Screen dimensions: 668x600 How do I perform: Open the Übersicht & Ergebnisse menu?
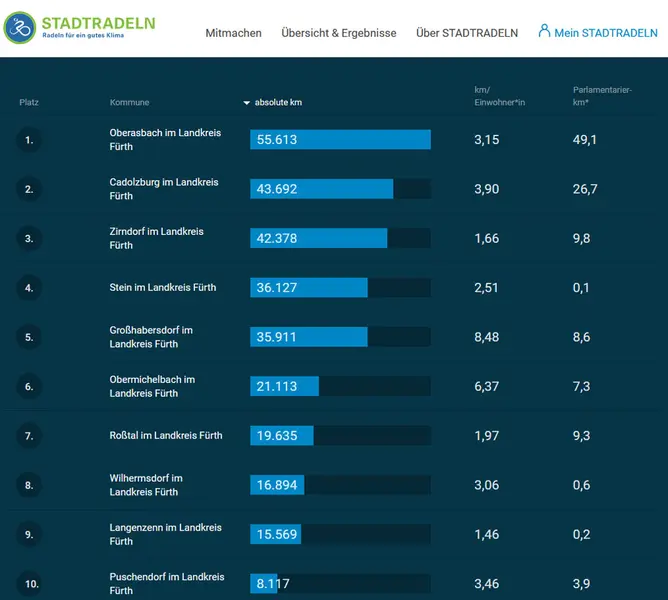(338, 33)
